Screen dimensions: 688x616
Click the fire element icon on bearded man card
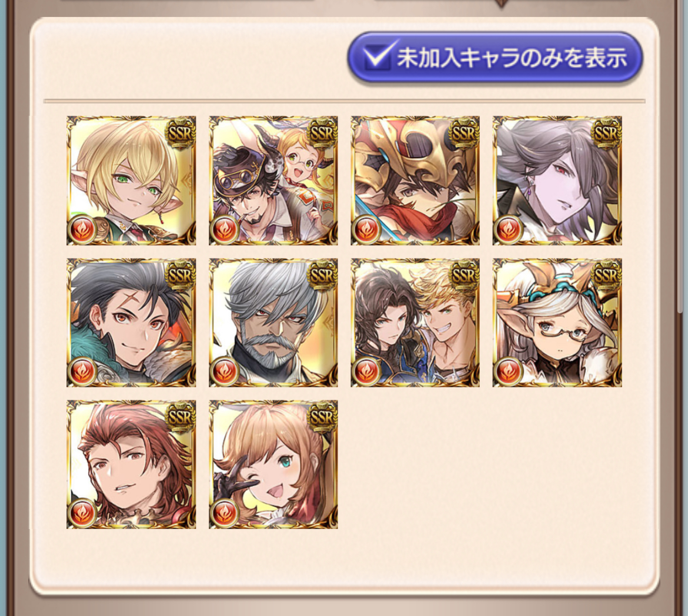coord(225,371)
